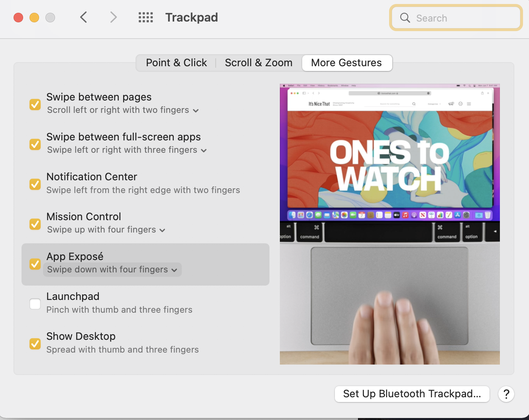529x420 pixels.
Task: Open the 'Swipe up with four fingers' dropdown
Action: (106, 230)
